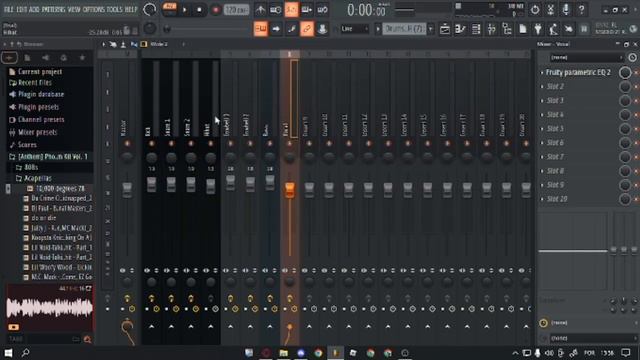Open the snap 'Line' dropdown

click(355, 29)
